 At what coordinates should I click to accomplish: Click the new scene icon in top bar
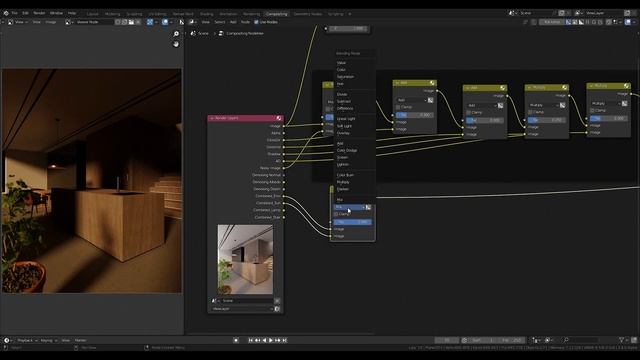(562, 13)
